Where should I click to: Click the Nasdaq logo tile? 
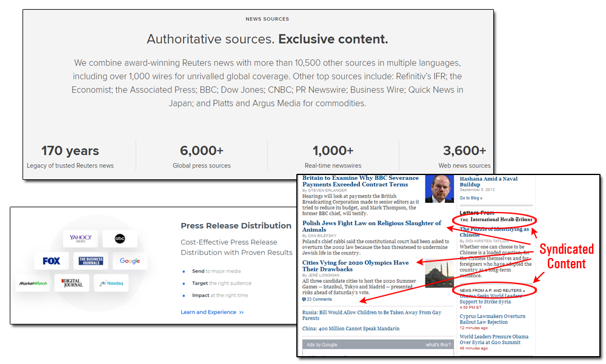coord(112,283)
